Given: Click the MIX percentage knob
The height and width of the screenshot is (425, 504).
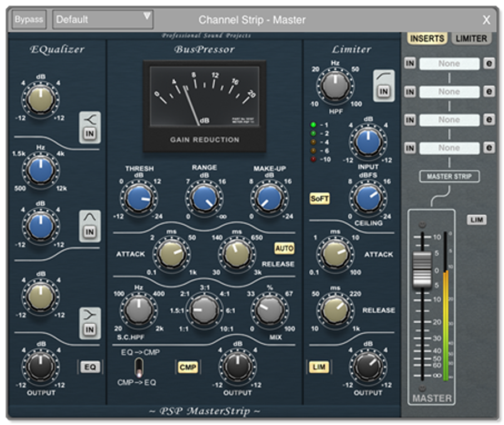Looking at the screenshot, I should click(269, 310).
